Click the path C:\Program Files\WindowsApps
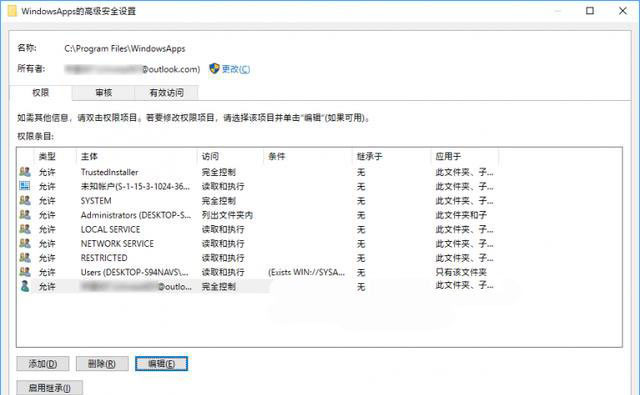This screenshot has width=640, height=395. [x=124, y=49]
